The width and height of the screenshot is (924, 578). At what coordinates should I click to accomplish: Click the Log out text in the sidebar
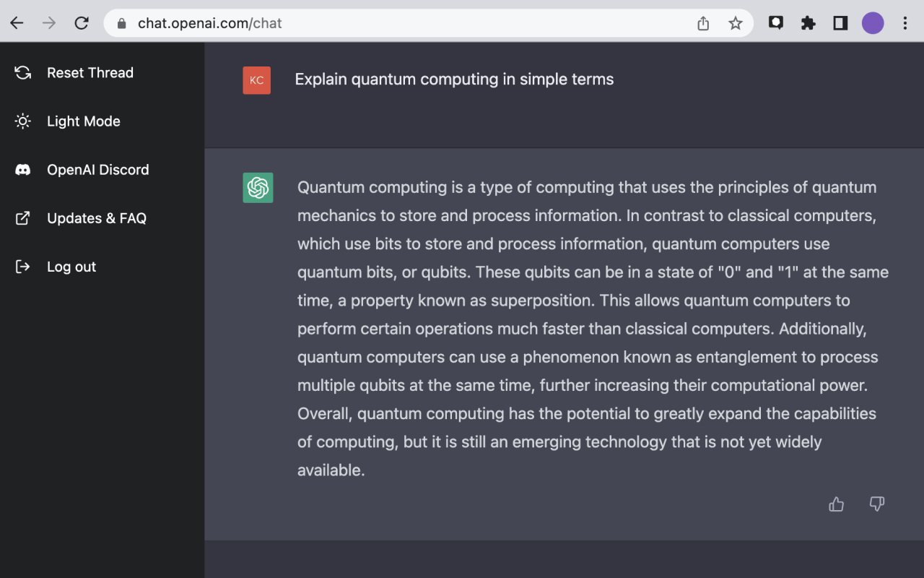pyautogui.click(x=71, y=267)
